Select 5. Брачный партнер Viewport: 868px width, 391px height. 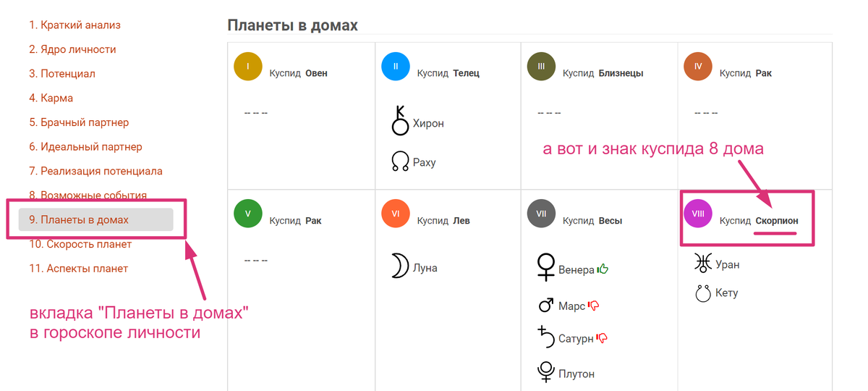(79, 122)
